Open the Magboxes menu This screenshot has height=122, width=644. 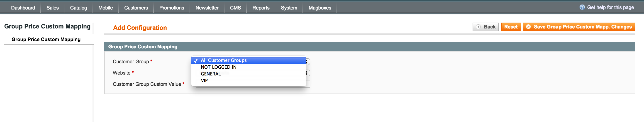(320, 8)
